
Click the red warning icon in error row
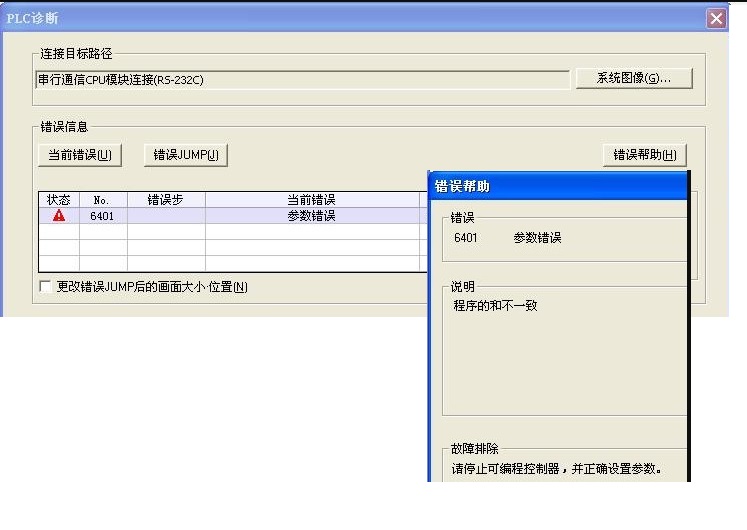coord(59,215)
